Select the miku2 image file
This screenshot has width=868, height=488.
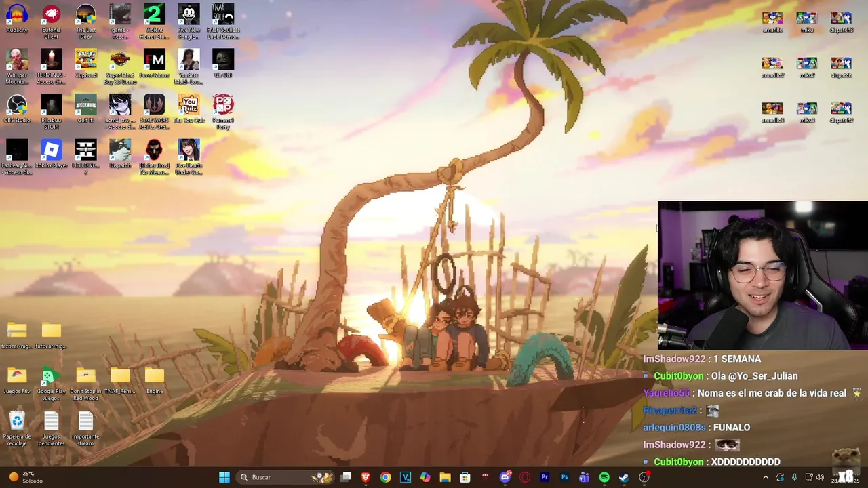tap(806, 67)
